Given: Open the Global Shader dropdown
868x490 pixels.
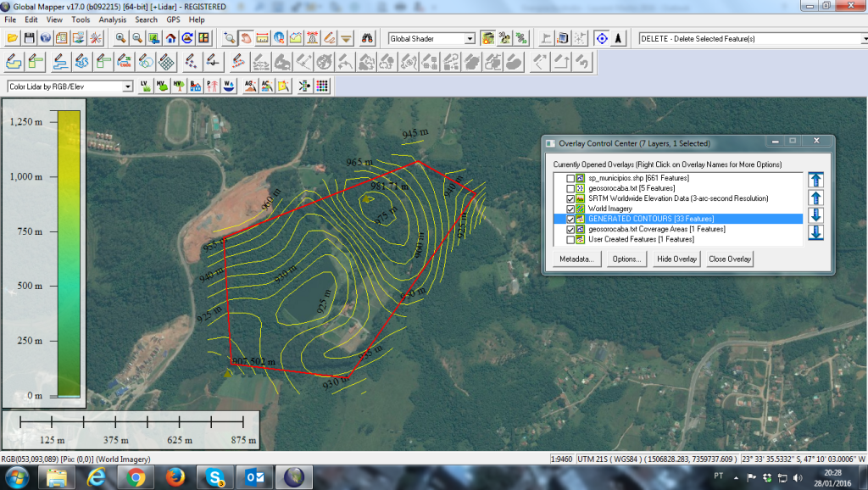Looking at the screenshot, I should coord(470,39).
